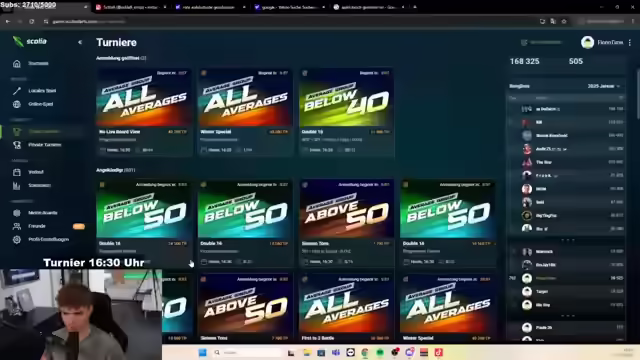Open the First to 2 Battle tournament card
Viewport: 640px width, 360px height.
point(347,307)
